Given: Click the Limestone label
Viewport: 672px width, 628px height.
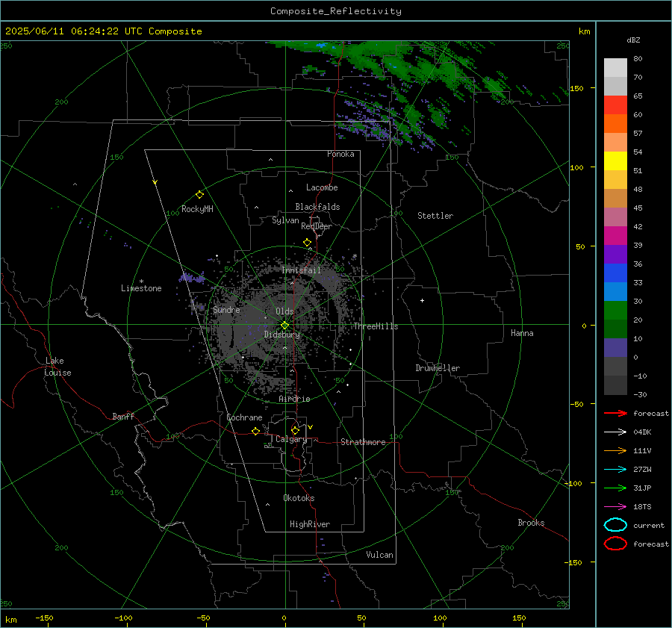Looking at the screenshot, I should coord(141,288).
